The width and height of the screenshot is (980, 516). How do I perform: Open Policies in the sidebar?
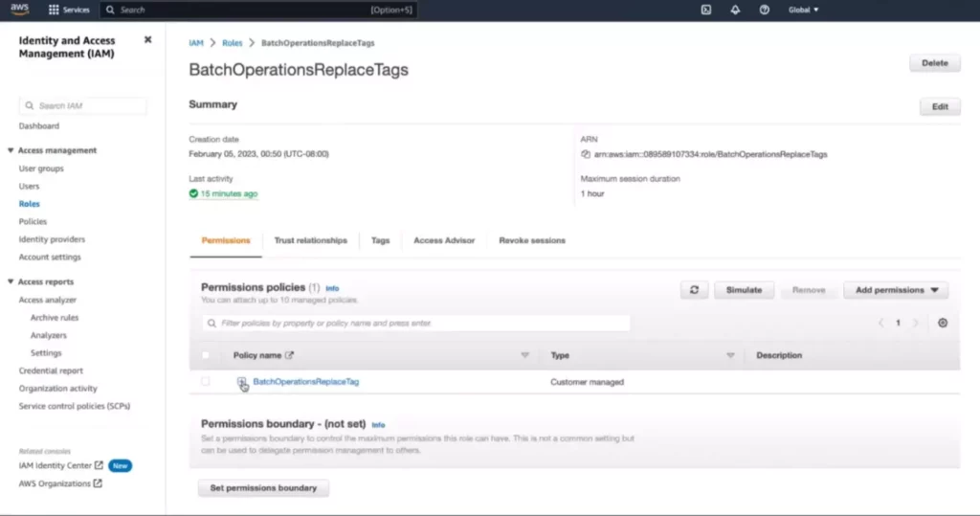[x=33, y=221]
